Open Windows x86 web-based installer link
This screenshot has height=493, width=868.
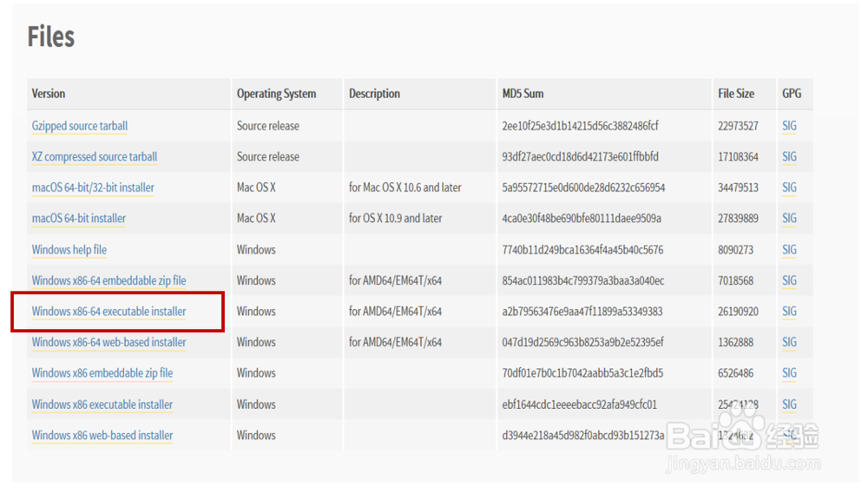[102, 435]
